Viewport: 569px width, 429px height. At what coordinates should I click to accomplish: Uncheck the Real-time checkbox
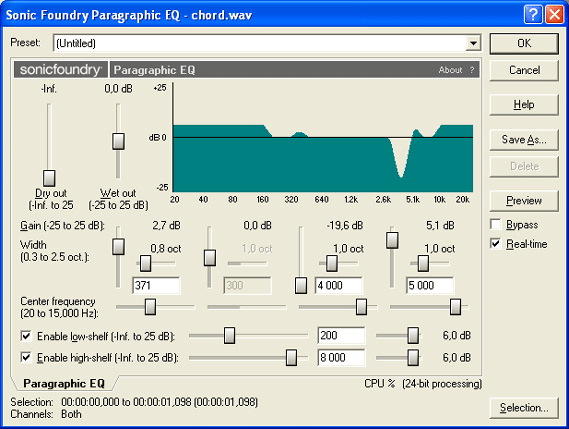(x=496, y=244)
